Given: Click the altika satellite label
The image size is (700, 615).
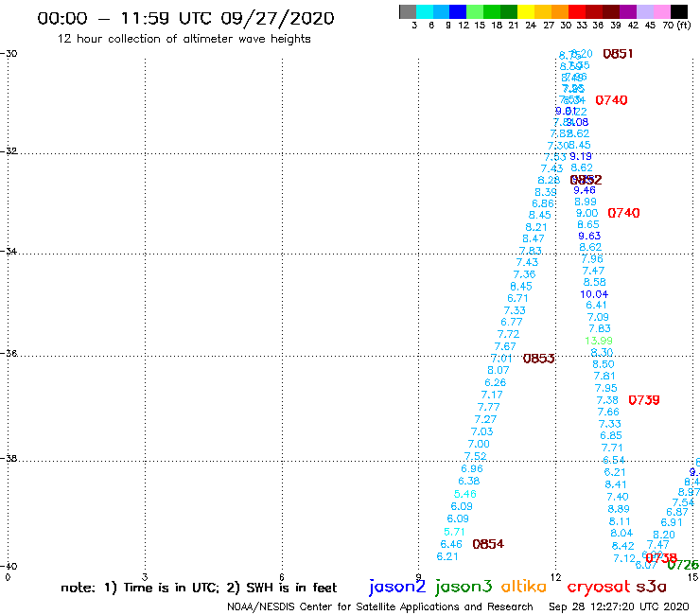Looking at the screenshot, I should (x=523, y=587).
